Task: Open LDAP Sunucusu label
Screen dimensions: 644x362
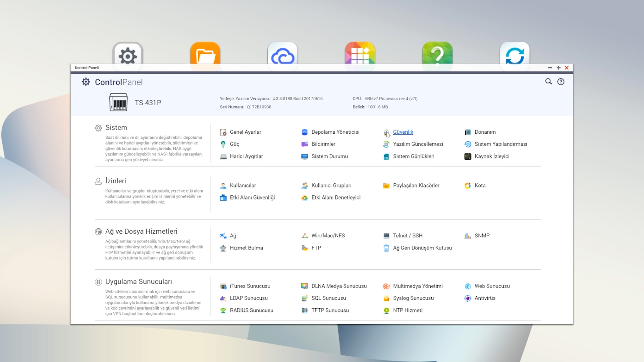Action: 249,298
